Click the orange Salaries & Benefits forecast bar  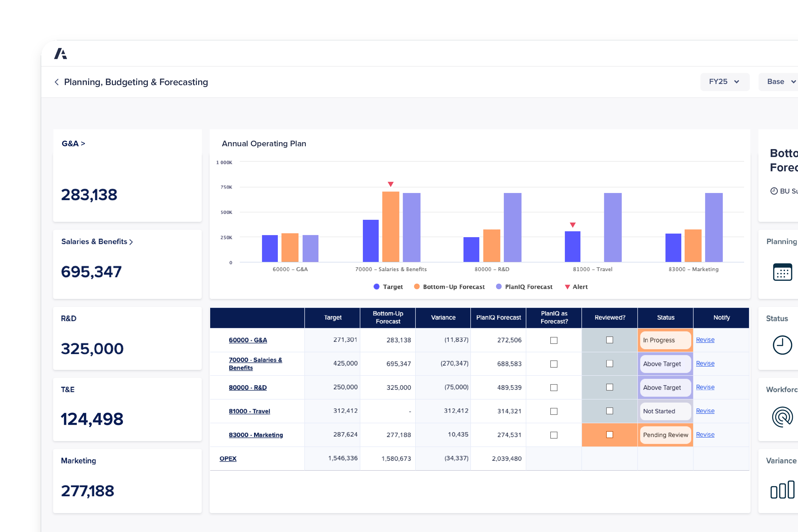[x=391, y=227]
